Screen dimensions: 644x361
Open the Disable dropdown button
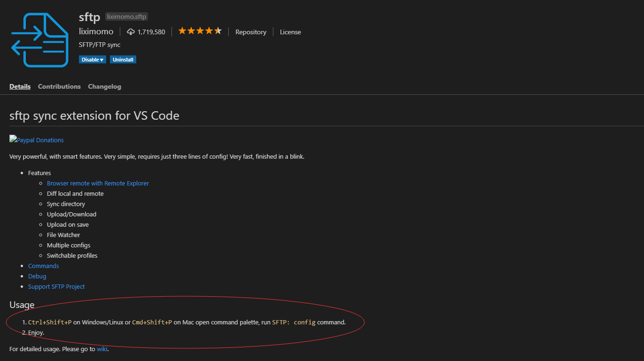pos(93,60)
